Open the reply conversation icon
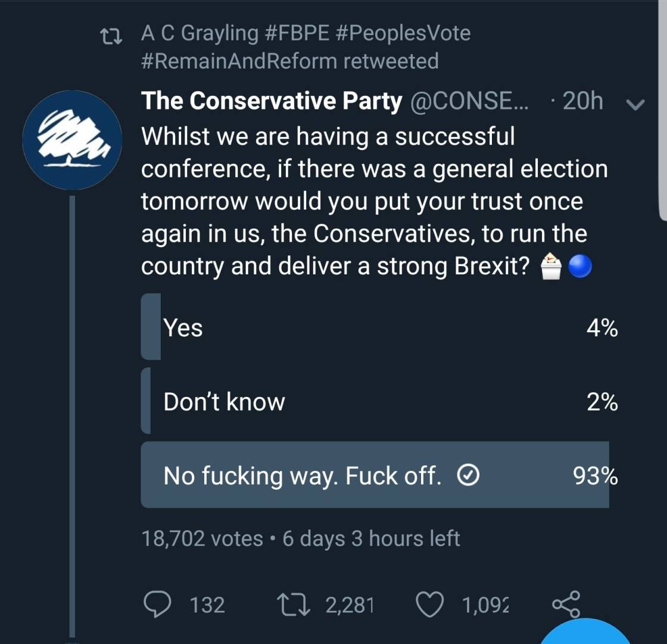The image size is (667, 644). tap(157, 605)
